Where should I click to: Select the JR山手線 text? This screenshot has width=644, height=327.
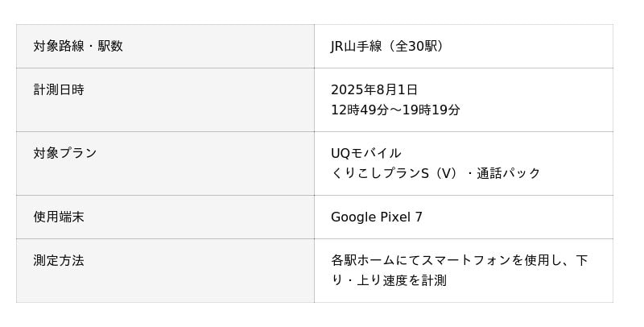tap(354, 46)
